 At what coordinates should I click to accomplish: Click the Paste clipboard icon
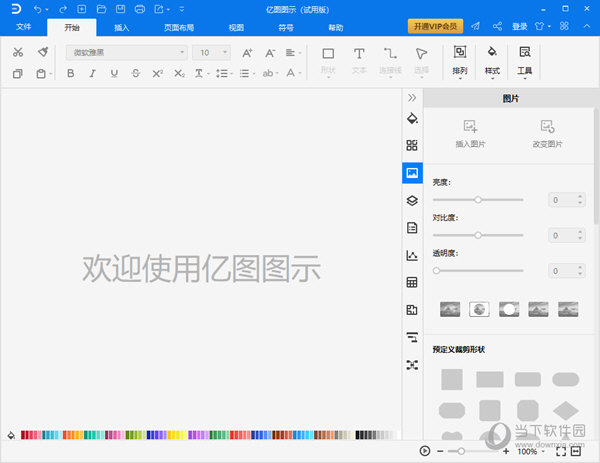coord(41,73)
